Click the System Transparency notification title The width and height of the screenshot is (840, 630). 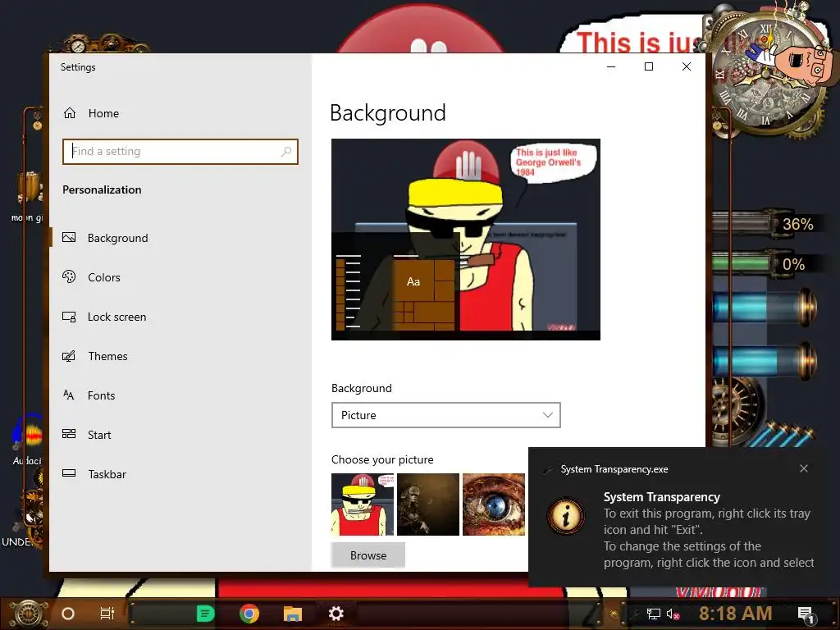pos(662,497)
